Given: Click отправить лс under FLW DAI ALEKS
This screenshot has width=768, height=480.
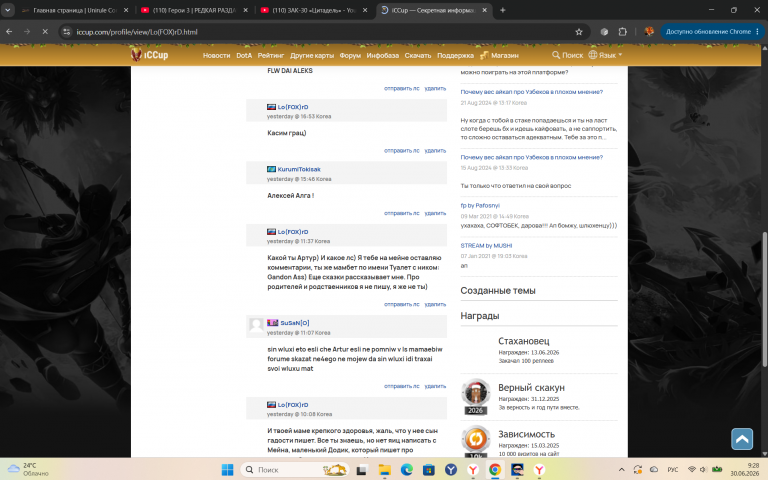Looking at the screenshot, I should (x=402, y=89).
